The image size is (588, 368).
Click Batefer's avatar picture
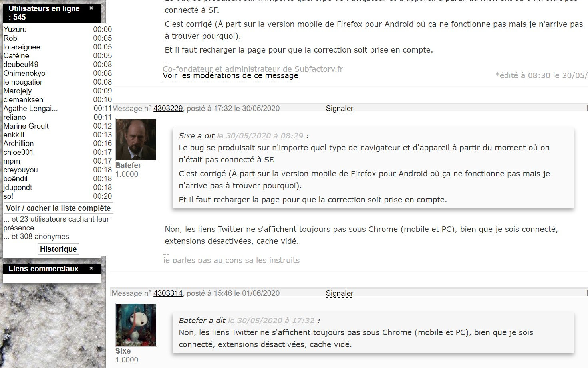[136, 139]
